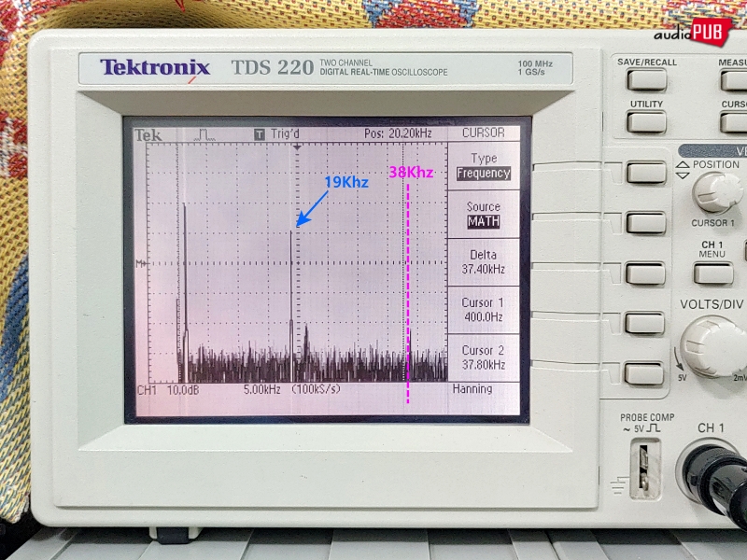Select the 'Cursor 2 37.80kHz' menu item
Image resolution: width=747 pixels, height=560 pixels.
coord(483,357)
